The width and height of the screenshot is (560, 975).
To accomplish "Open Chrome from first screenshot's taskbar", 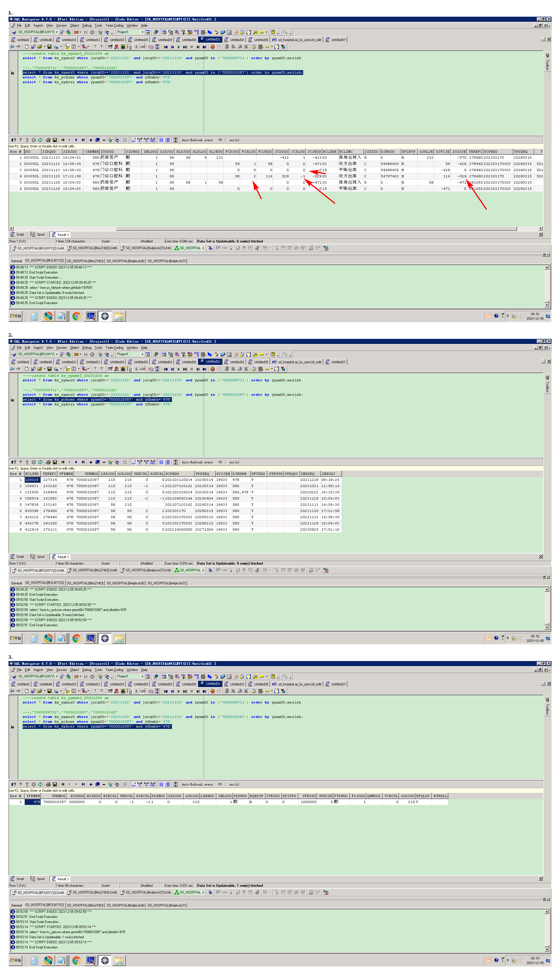I will pos(77,316).
